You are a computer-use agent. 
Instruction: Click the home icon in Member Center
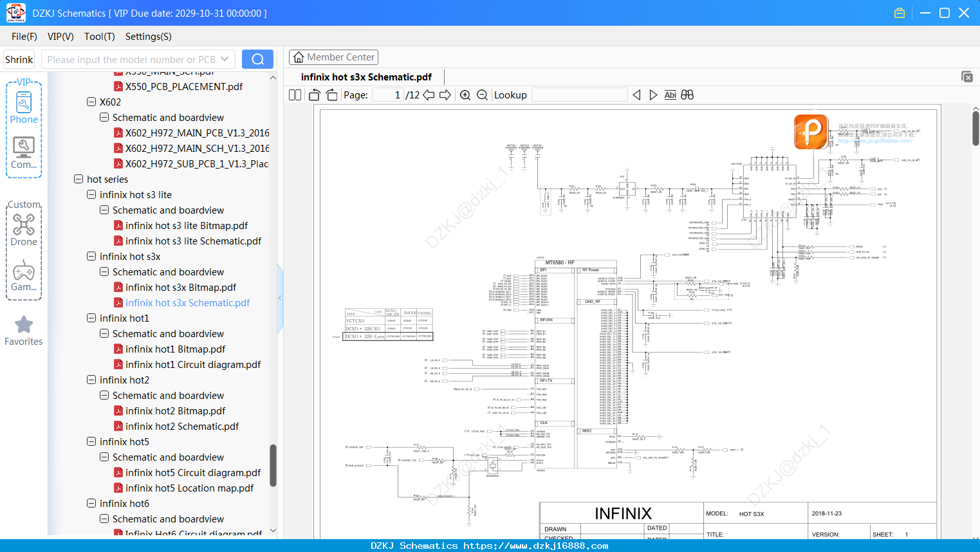tap(299, 57)
